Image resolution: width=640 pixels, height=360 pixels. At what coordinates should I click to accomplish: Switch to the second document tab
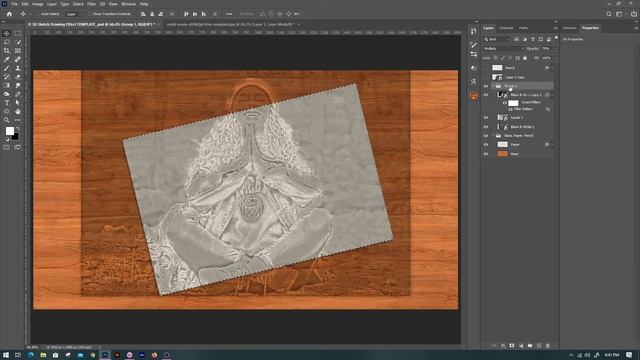[x=231, y=24]
